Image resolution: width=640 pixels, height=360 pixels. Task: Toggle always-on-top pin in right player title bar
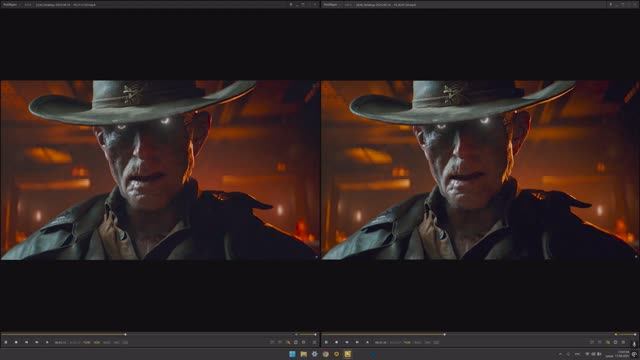coord(611,4)
